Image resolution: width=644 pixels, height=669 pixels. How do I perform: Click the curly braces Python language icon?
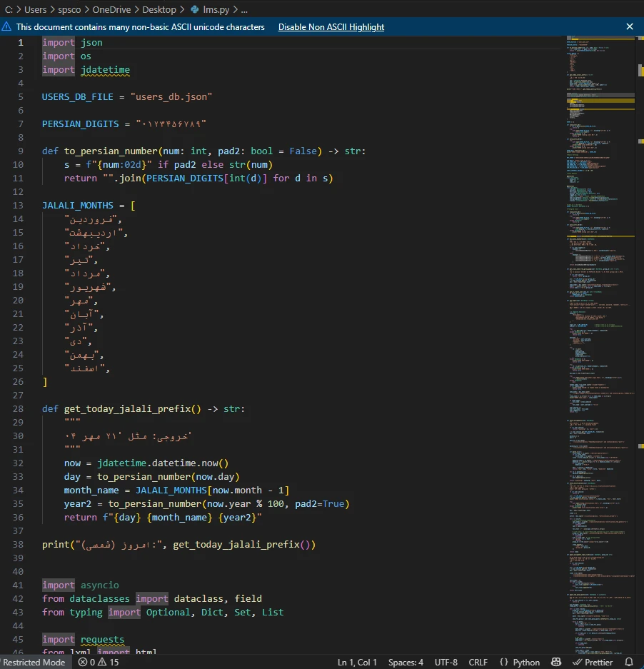pos(504,663)
